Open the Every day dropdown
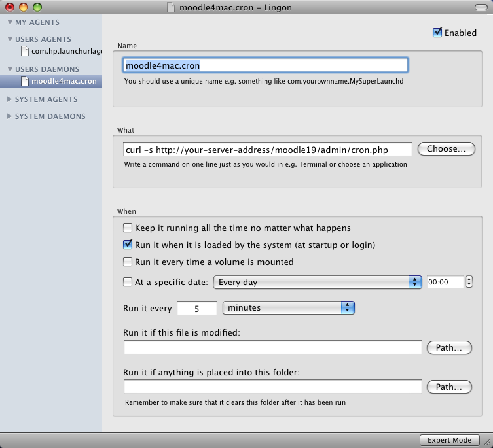 coord(318,283)
